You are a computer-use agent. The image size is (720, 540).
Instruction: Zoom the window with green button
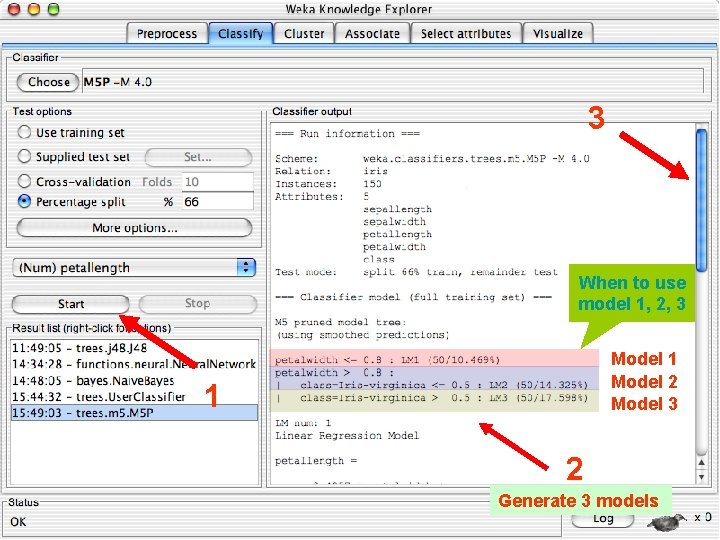coord(54,9)
